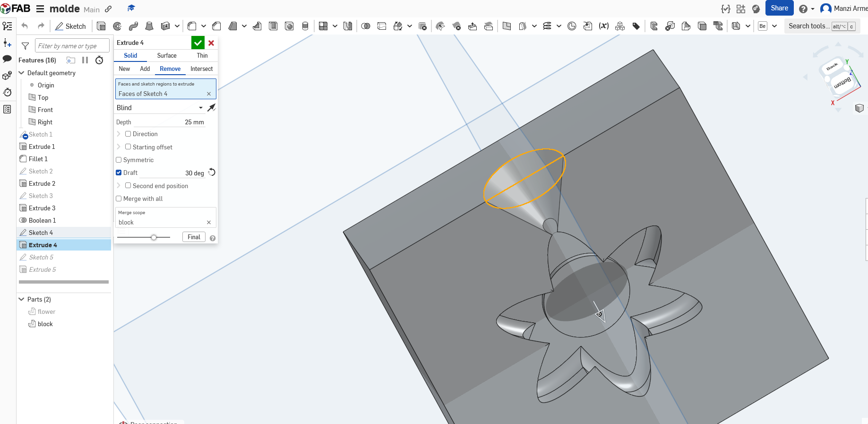Viewport: 868px width, 424px height.
Task: Select the Shell tool
Action: [273, 26]
